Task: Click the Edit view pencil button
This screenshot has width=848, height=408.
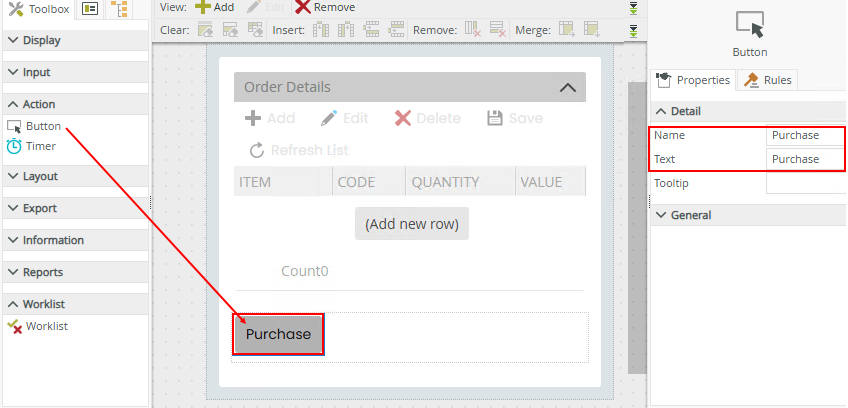Action: coord(266,7)
